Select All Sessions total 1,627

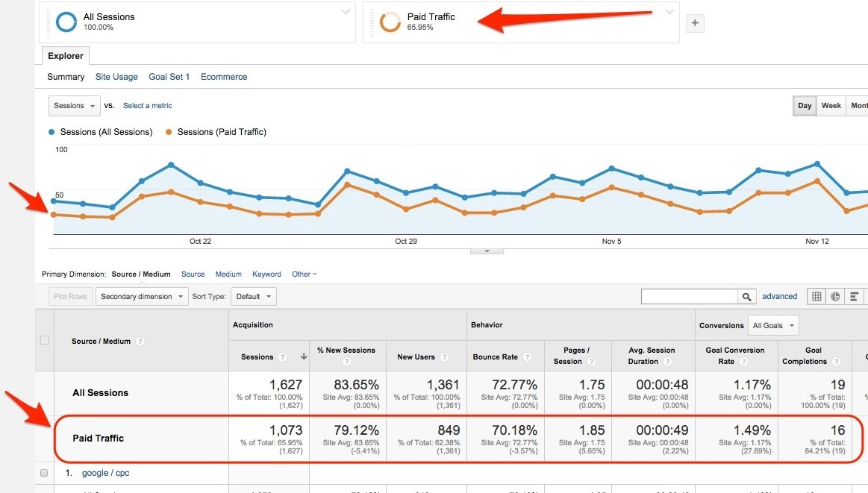(x=286, y=385)
